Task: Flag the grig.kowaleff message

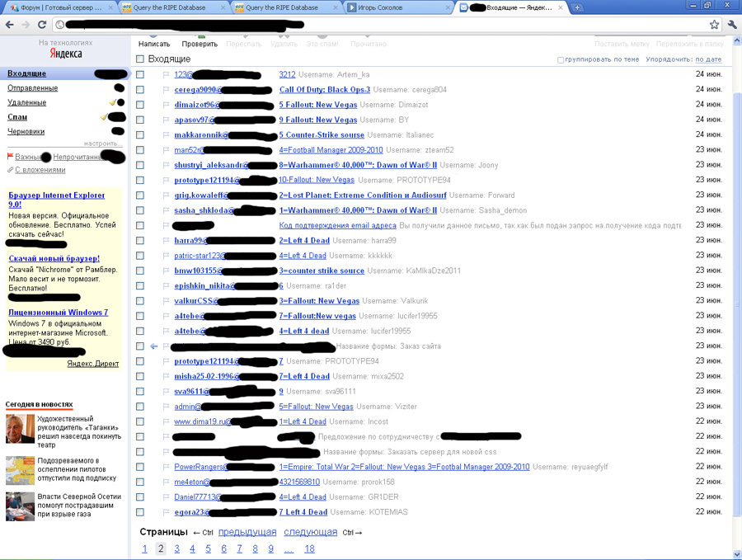Action: pyautogui.click(x=166, y=195)
